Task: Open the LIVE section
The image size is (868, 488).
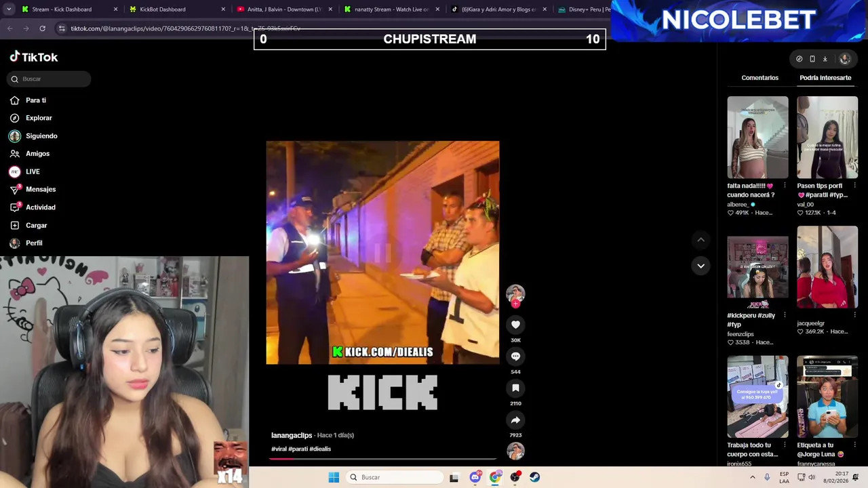Action: coord(25,171)
